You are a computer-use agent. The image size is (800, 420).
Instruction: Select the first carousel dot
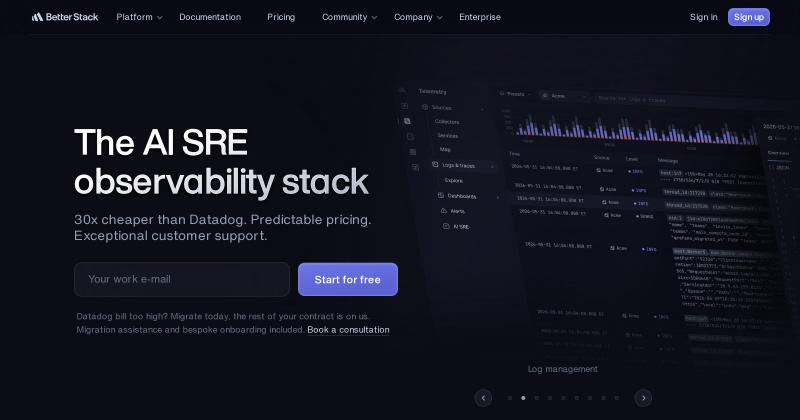click(510, 398)
